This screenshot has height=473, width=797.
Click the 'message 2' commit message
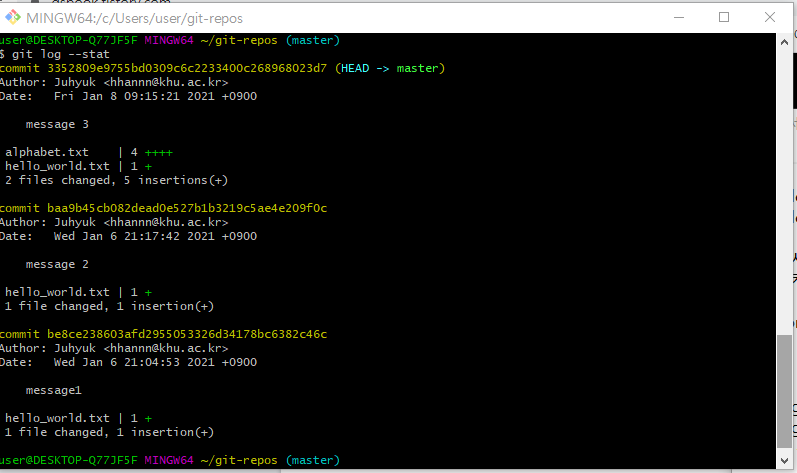pyautogui.click(x=57, y=264)
